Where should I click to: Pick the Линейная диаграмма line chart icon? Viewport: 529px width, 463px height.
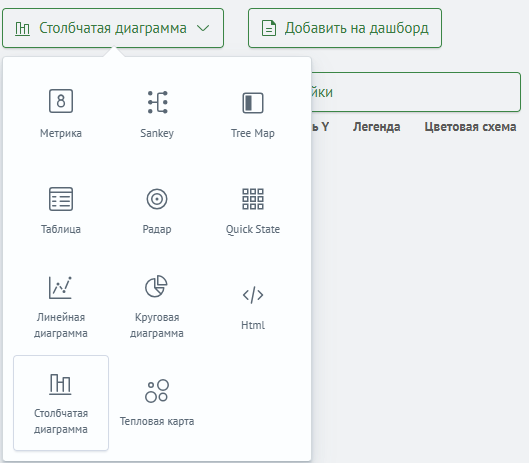click(60, 288)
